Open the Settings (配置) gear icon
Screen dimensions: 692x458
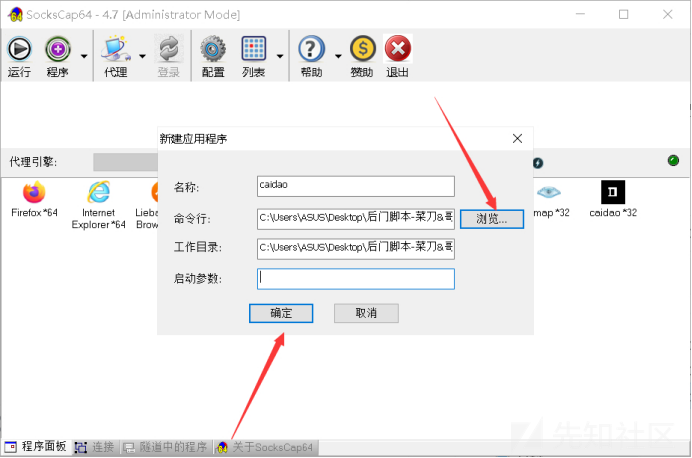(213, 49)
